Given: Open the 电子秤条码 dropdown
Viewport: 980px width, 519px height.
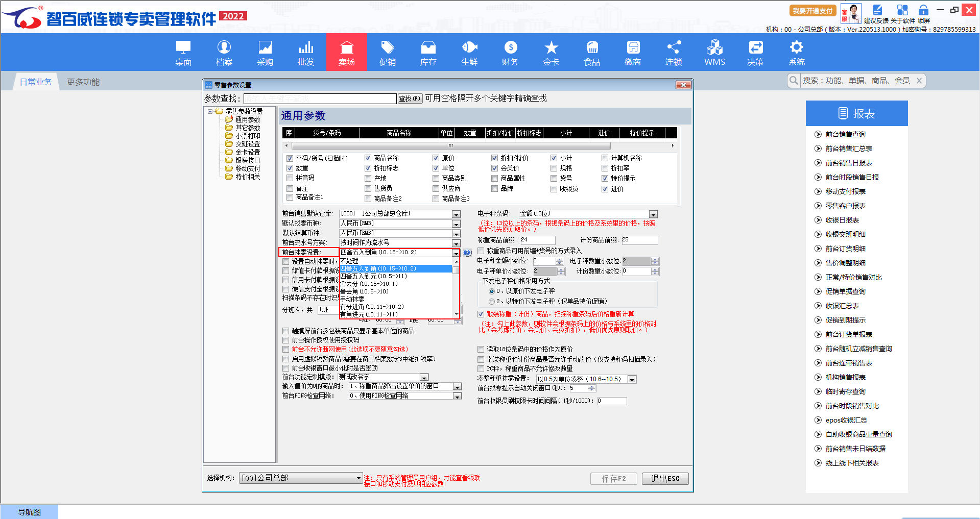Looking at the screenshot, I should (x=653, y=214).
